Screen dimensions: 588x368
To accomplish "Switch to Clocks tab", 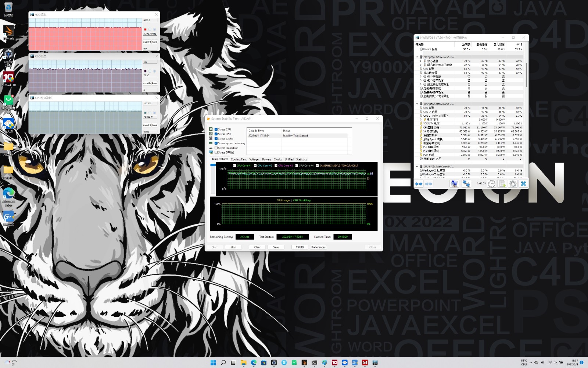I will click(278, 159).
